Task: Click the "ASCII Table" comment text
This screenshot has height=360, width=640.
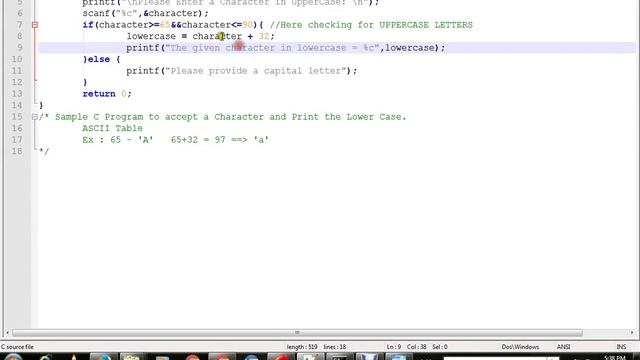Action: tap(112, 129)
